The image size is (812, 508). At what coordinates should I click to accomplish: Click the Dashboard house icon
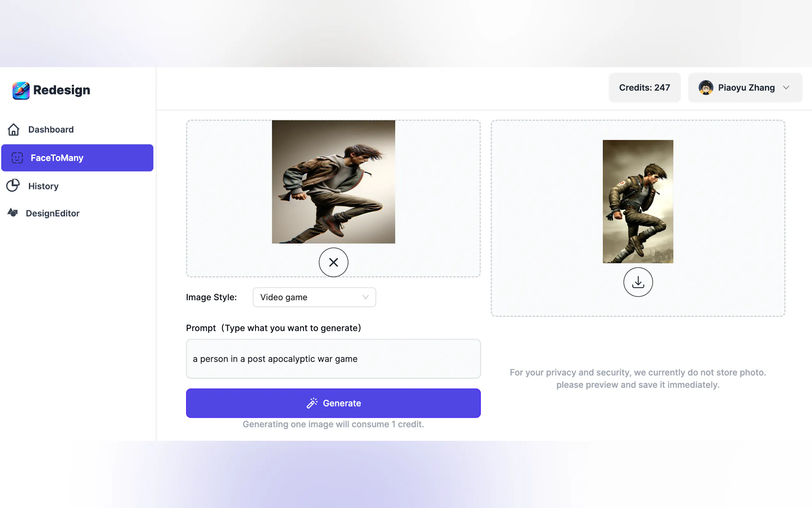(13, 129)
